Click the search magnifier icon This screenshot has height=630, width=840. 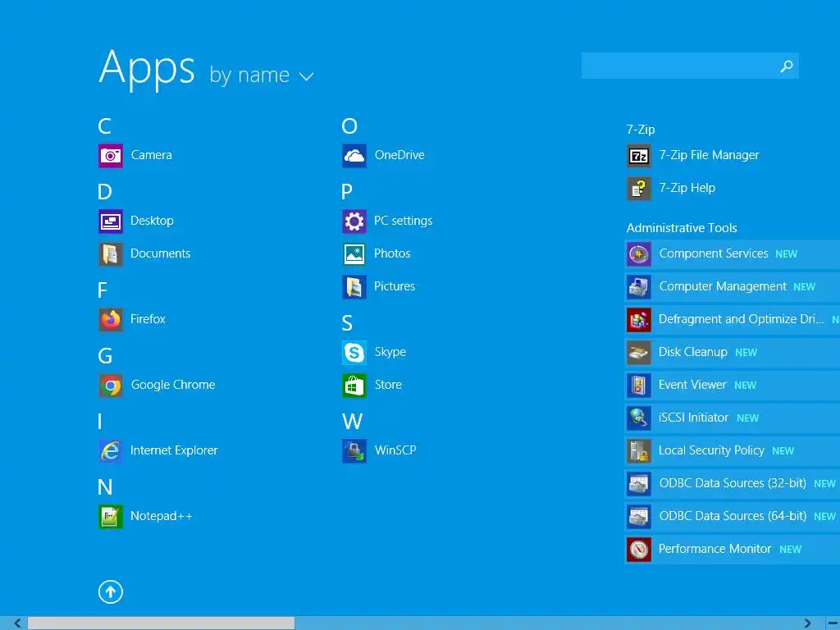click(787, 66)
